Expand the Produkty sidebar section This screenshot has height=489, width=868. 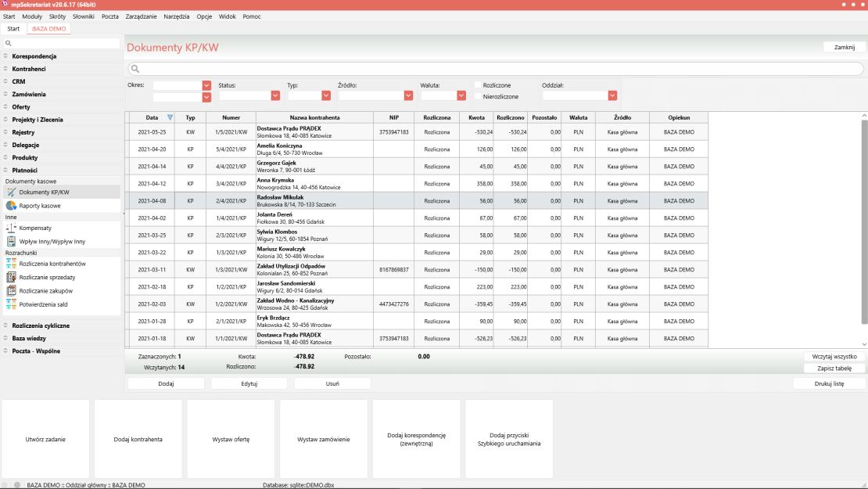pyautogui.click(x=5, y=158)
